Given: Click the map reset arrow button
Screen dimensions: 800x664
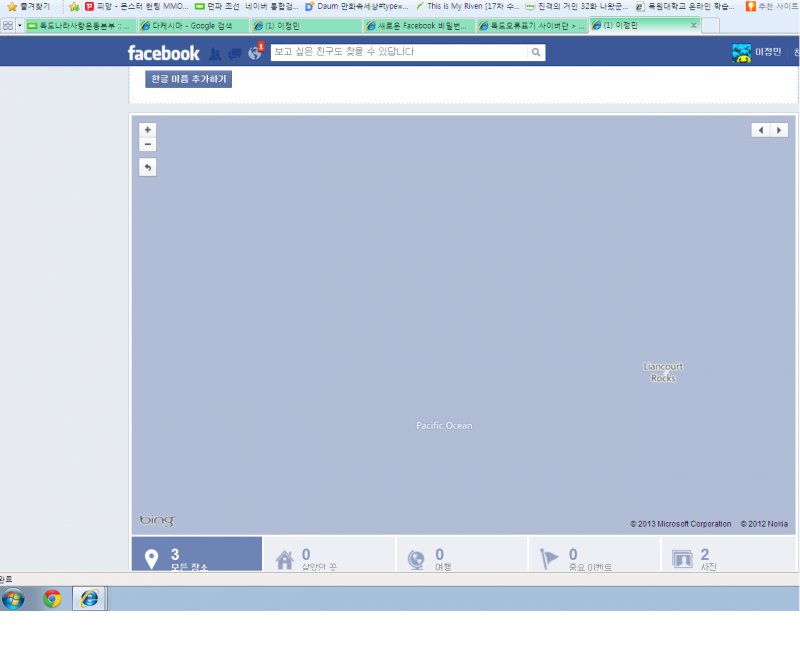Looking at the screenshot, I should (x=148, y=167).
